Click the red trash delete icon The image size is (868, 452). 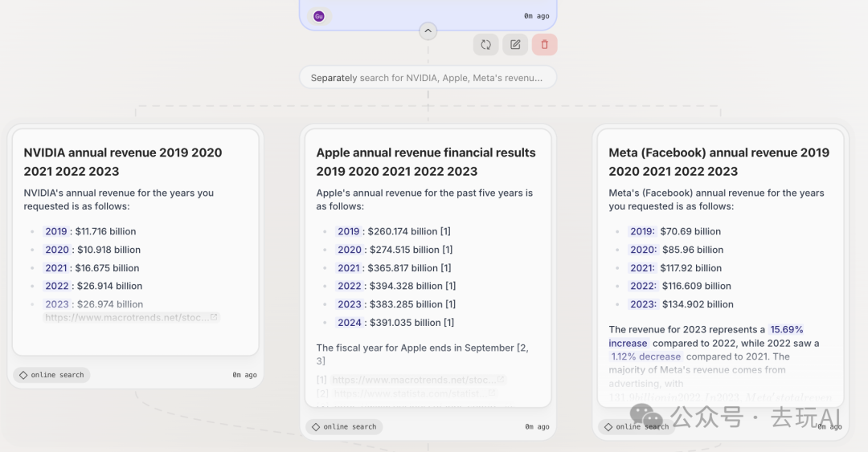click(544, 45)
